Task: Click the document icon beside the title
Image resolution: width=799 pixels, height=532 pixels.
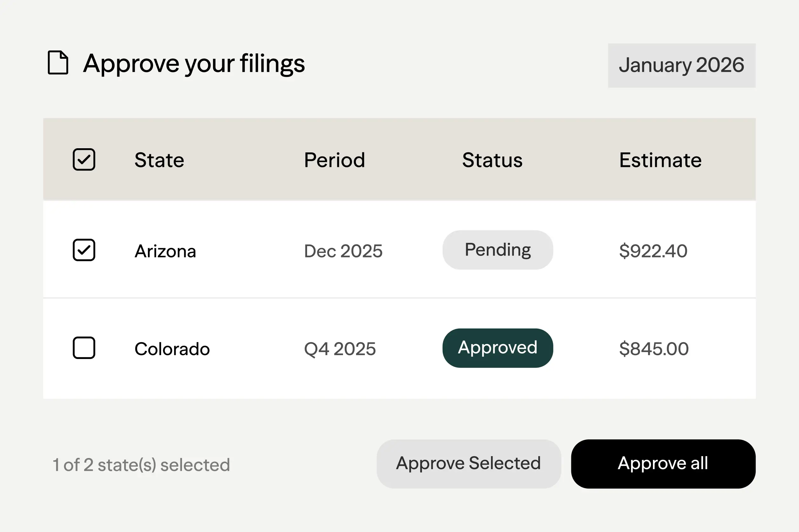Action: click(x=58, y=63)
